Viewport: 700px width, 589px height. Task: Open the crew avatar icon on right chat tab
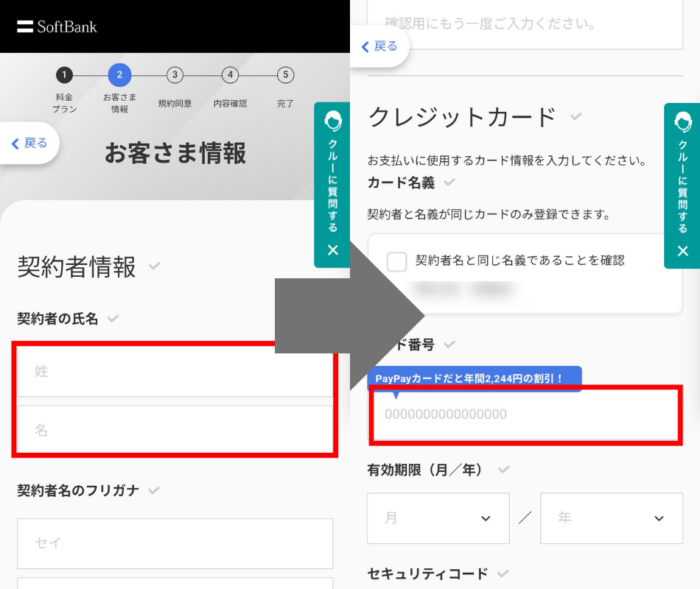[682, 122]
